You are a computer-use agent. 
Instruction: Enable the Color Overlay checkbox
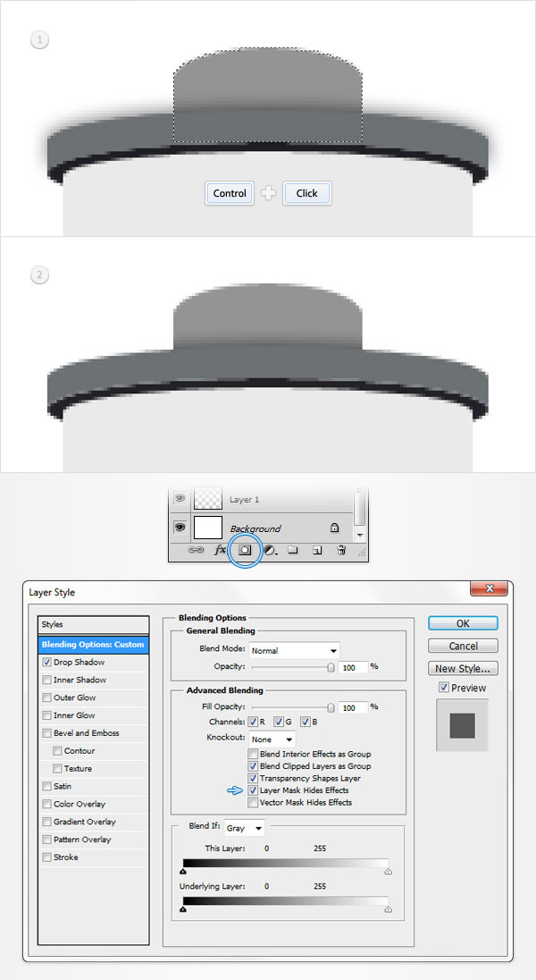coord(46,804)
